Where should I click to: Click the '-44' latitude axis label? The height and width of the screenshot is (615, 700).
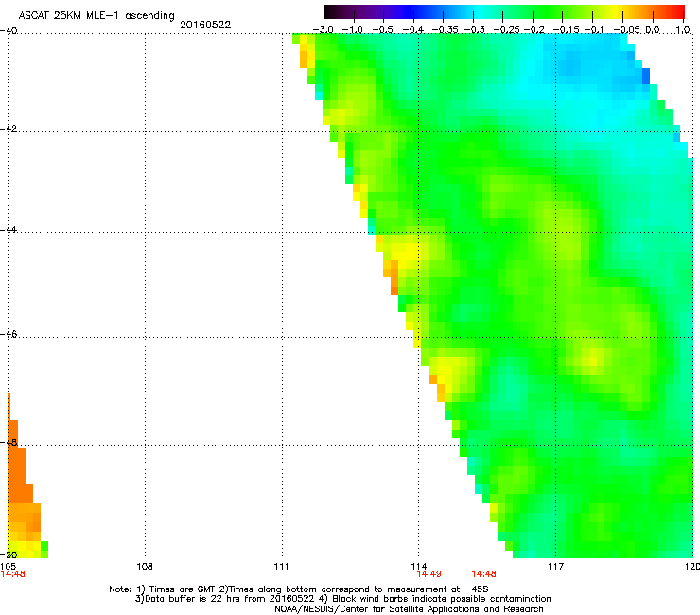click(x=9, y=230)
